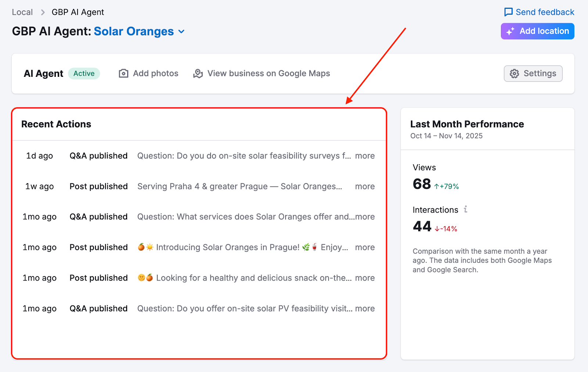Image resolution: width=588 pixels, height=372 pixels.
Task: Open View business on Google Maps link
Action: click(268, 74)
